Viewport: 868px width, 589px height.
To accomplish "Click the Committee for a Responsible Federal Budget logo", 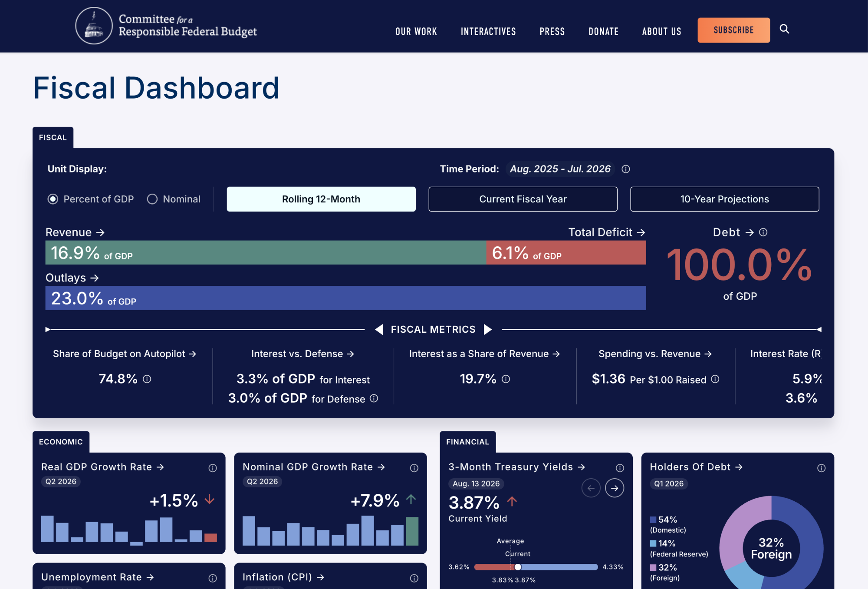I will [x=166, y=26].
